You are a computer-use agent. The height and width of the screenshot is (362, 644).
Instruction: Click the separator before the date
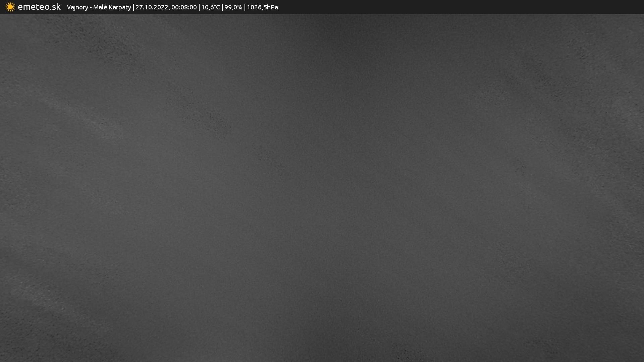point(133,7)
